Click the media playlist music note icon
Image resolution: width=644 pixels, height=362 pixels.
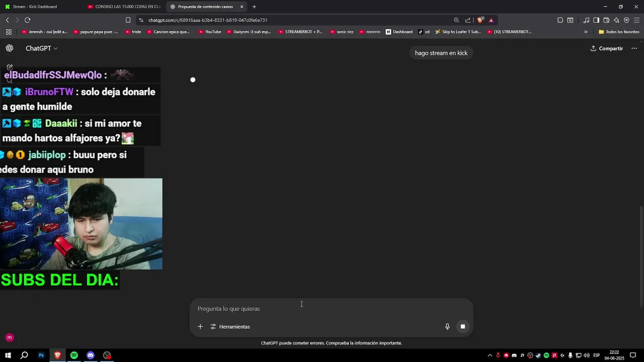click(586, 20)
